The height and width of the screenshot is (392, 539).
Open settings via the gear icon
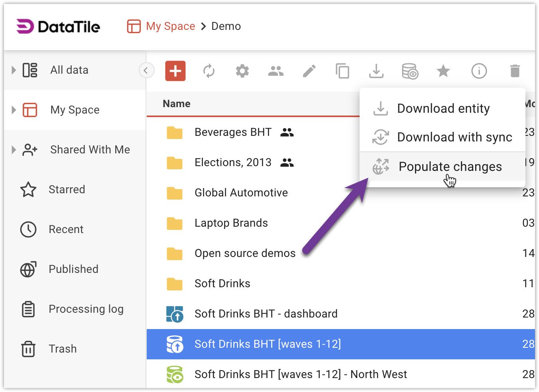coord(242,71)
